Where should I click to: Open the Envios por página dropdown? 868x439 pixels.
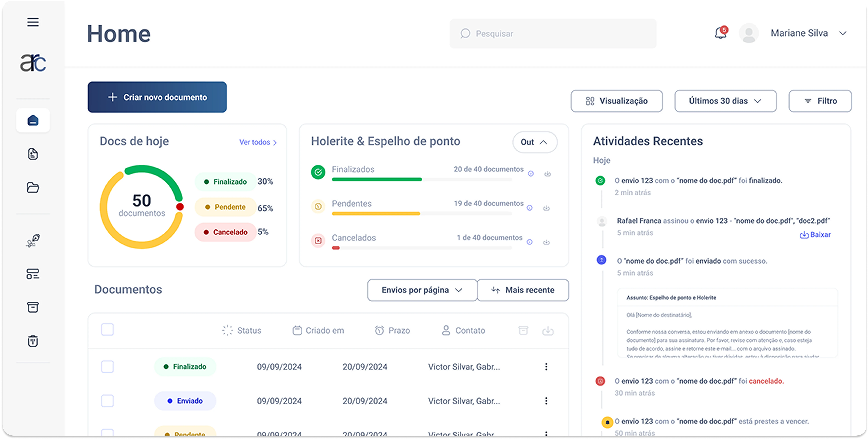pos(422,290)
